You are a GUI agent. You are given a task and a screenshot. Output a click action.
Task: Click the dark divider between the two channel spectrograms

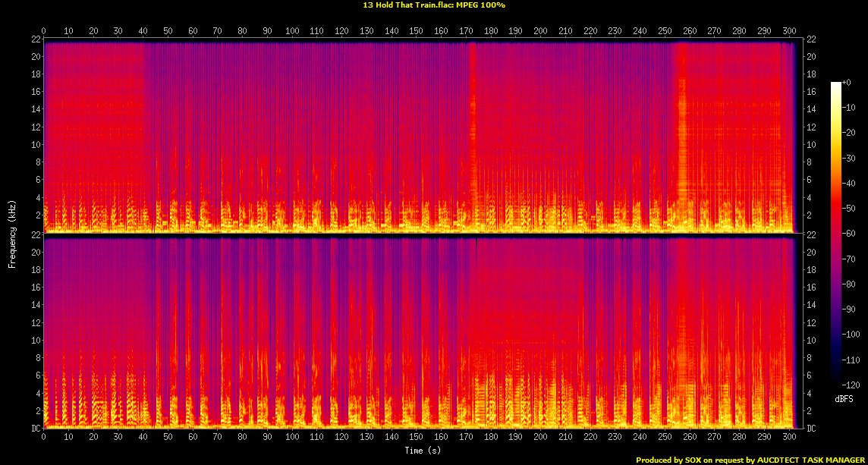coord(418,235)
